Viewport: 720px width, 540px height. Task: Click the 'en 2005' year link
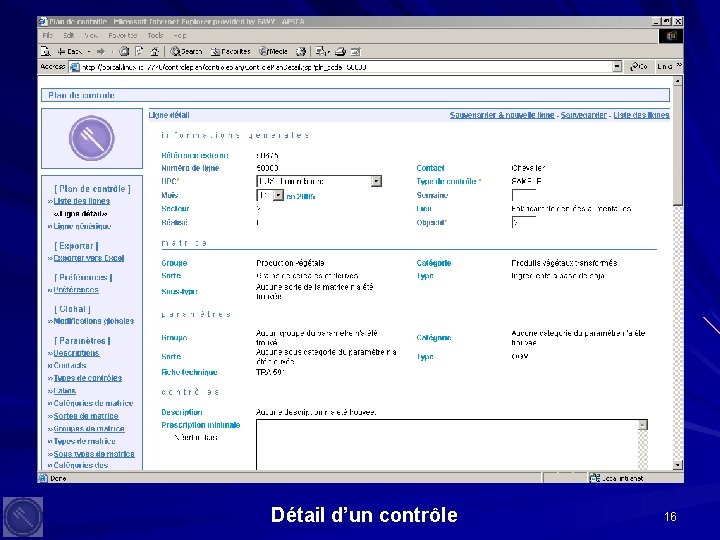[x=301, y=197]
